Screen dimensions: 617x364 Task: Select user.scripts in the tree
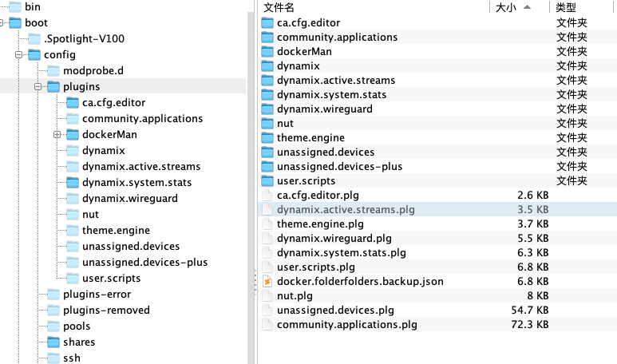coord(112,279)
